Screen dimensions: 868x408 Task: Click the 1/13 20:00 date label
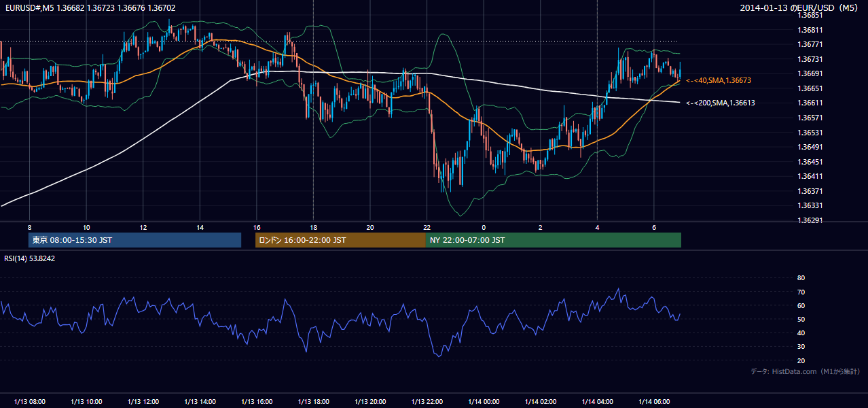(x=369, y=401)
